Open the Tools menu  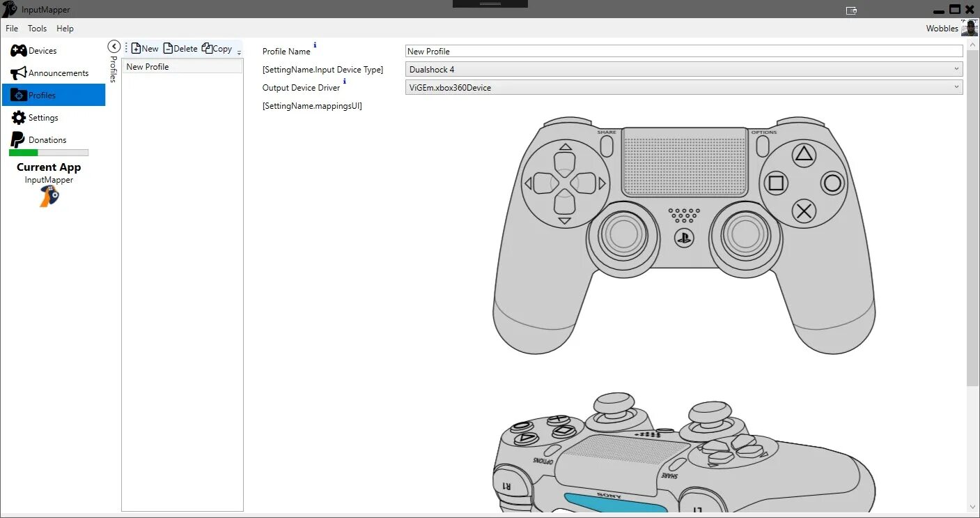click(37, 29)
